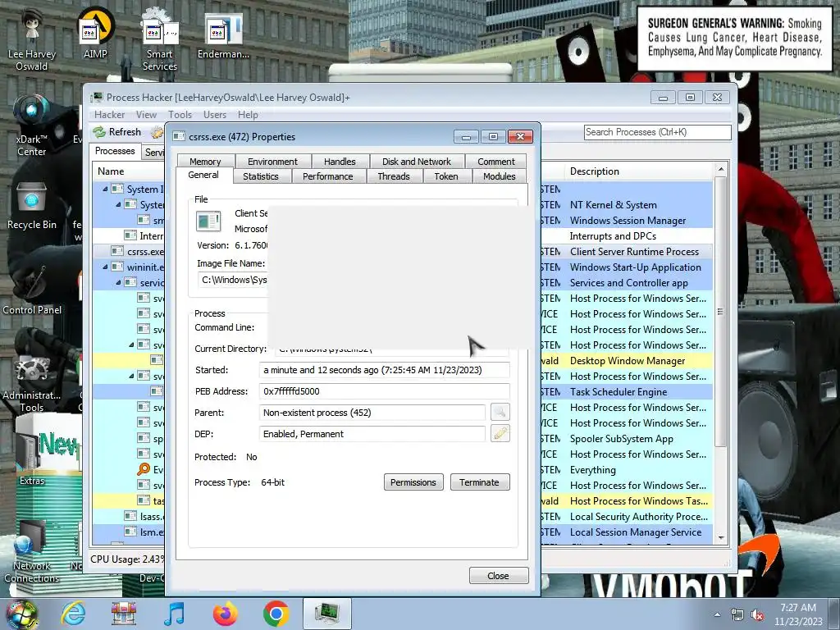Open the Hacker menu

pyautogui.click(x=109, y=115)
